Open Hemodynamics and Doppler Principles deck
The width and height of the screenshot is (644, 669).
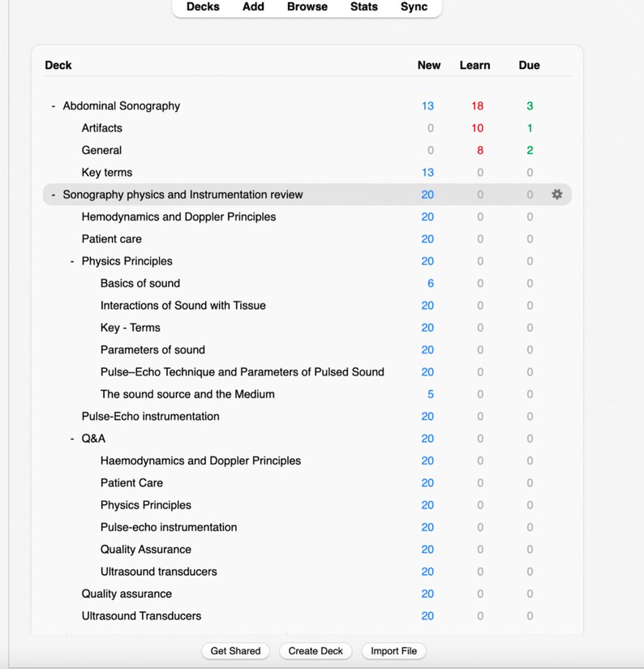tap(178, 217)
